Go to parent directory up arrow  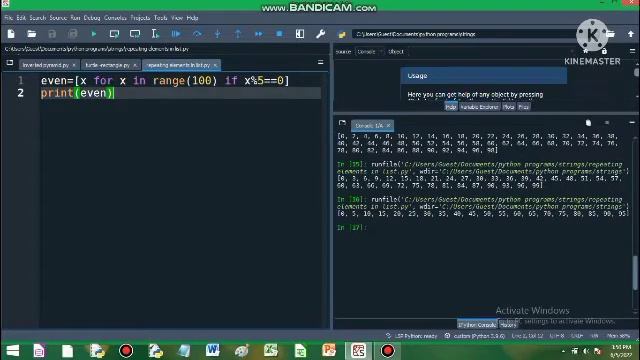(x=631, y=34)
